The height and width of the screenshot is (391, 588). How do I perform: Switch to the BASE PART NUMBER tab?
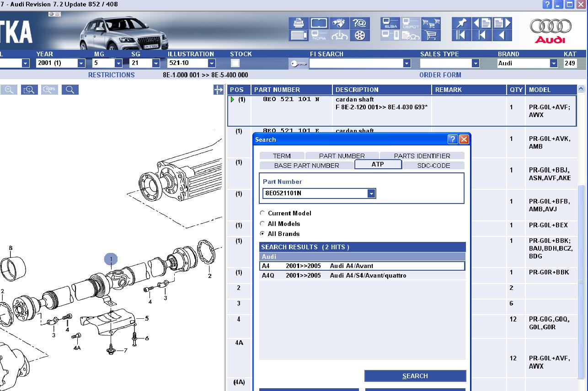307,166
